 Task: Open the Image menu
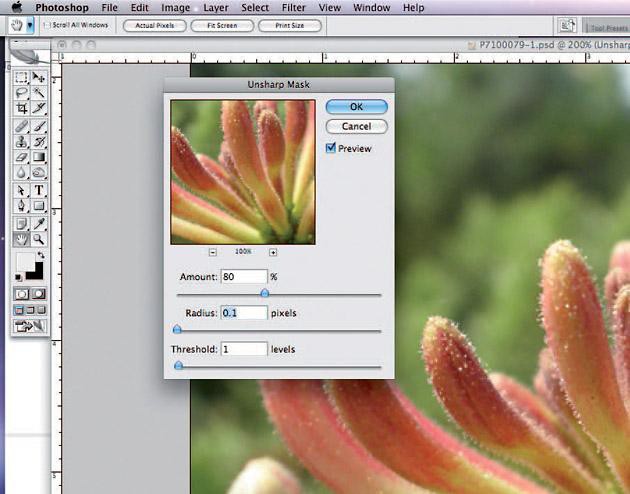click(x=176, y=8)
